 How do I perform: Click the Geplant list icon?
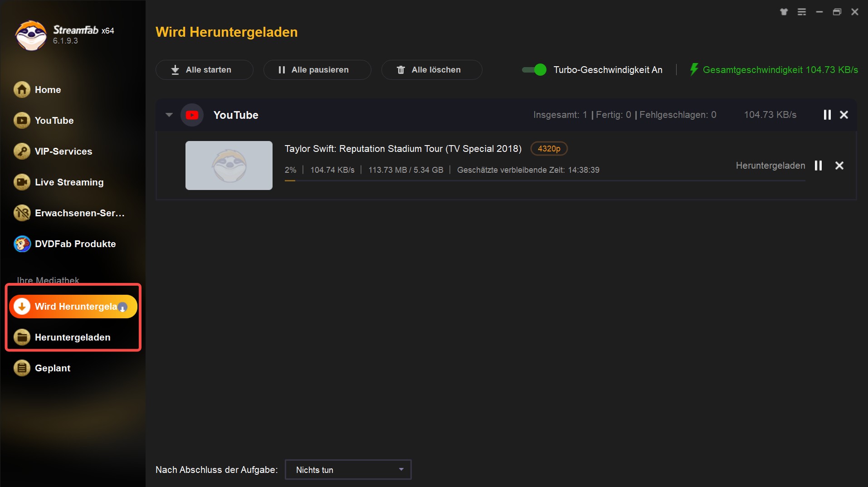tap(22, 368)
